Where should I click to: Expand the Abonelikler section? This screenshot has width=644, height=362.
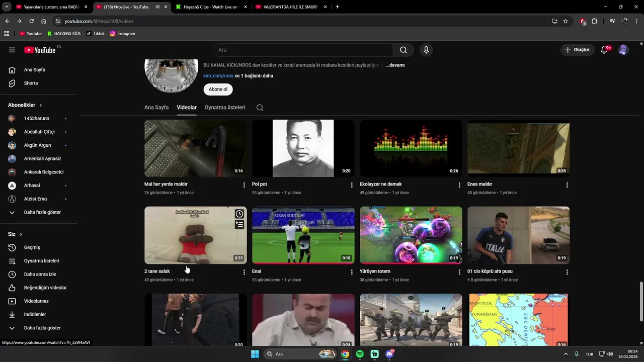click(x=25, y=105)
